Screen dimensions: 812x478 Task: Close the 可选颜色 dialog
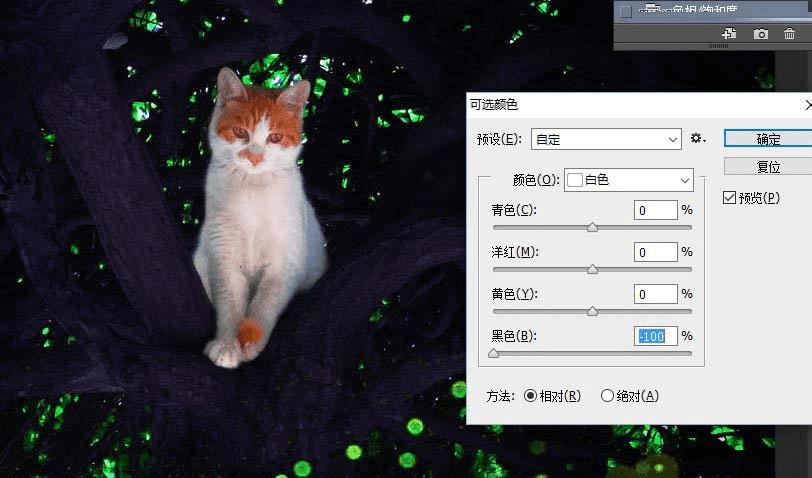[x=808, y=105]
